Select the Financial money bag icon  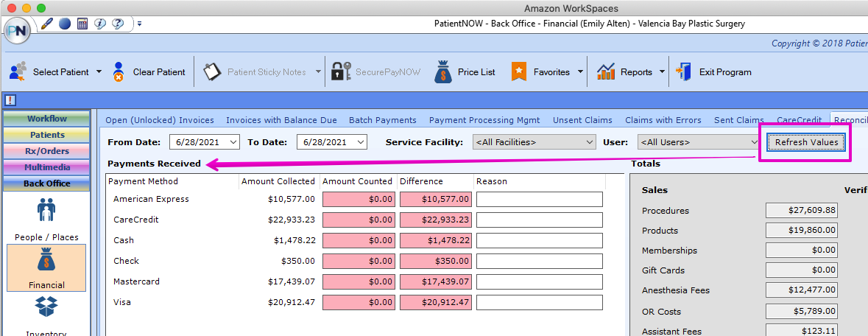pos(46,260)
